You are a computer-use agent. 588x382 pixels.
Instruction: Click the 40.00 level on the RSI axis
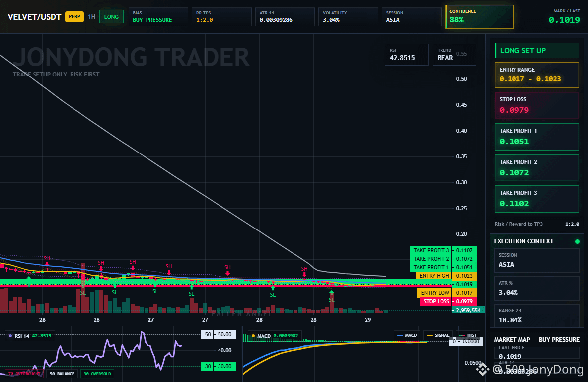pos(224,351)
